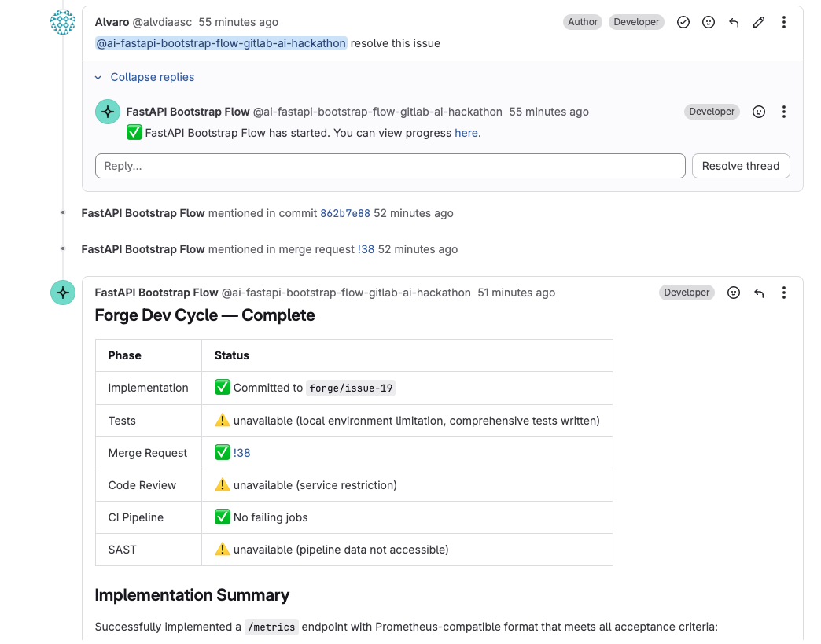Add emoji reaction to Alvaro's comment

709,22
